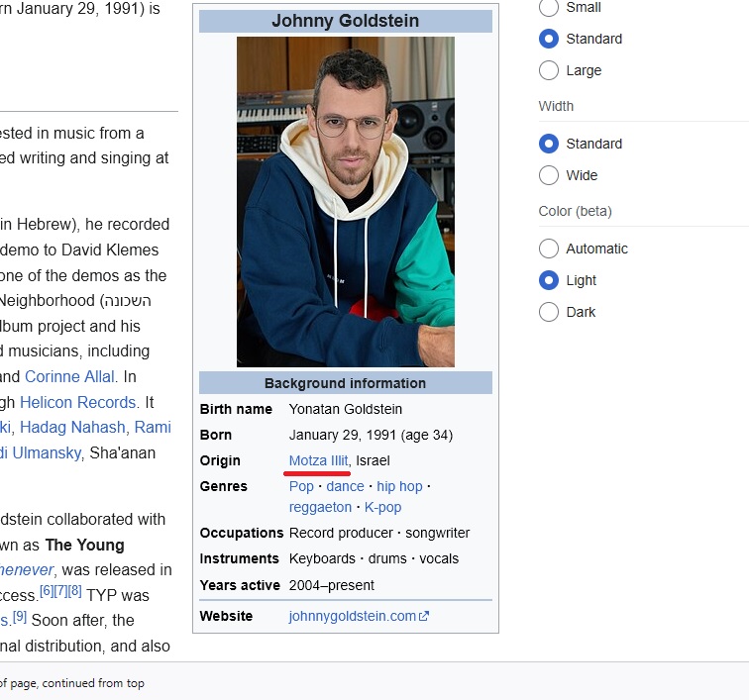Open the Rami link in the article

(x=153, y=428)
